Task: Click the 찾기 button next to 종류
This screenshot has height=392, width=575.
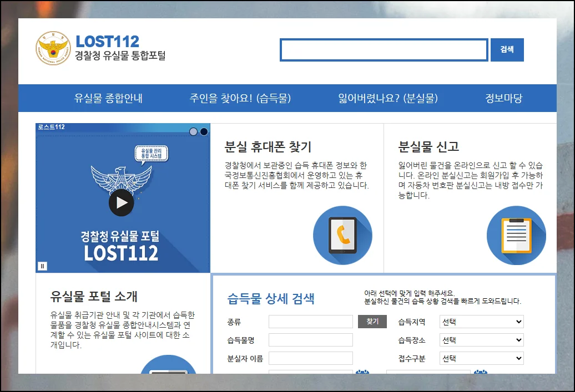Action: (x=372, y=322)
